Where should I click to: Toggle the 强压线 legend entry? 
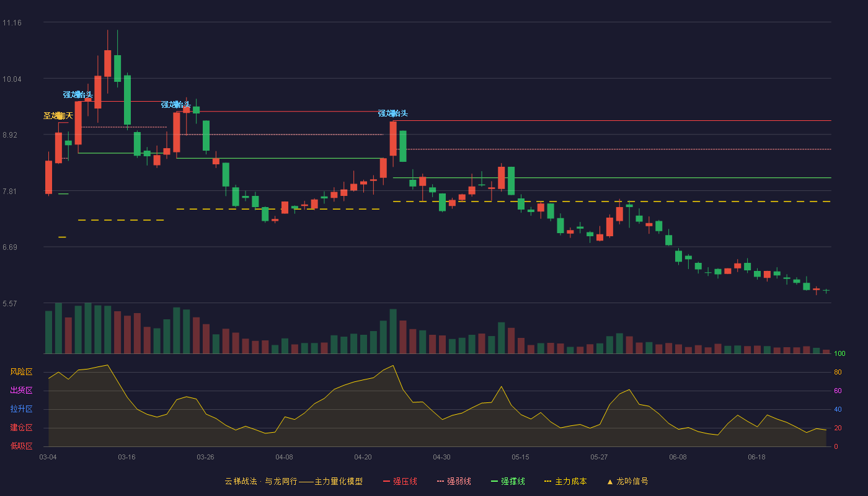coord(400,481)
